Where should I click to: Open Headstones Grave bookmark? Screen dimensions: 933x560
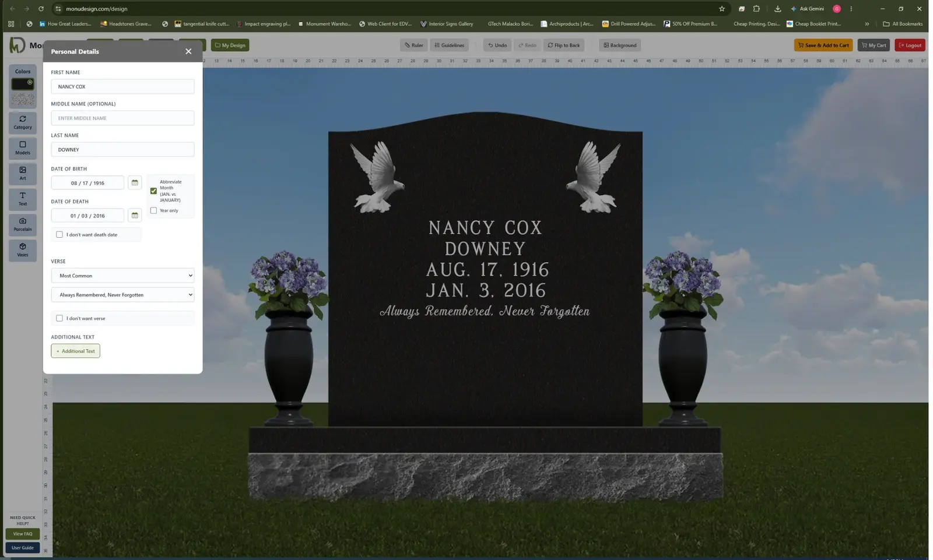pyautogui.click(x=126, y=24)
